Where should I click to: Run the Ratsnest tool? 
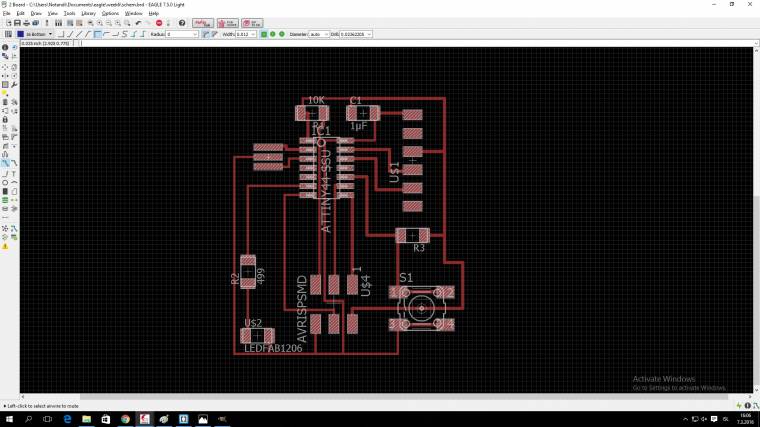5,228
